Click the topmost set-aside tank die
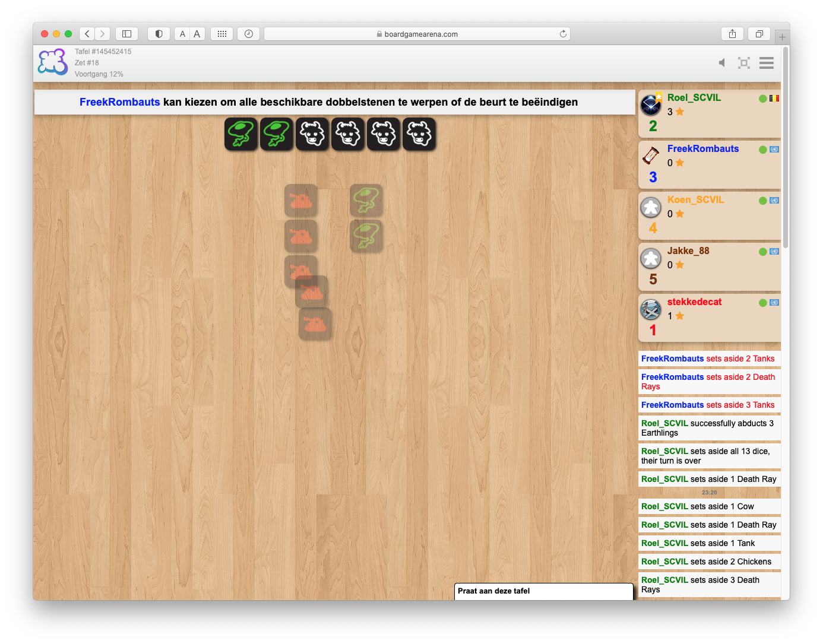823x644 pixels. (301, 201)
